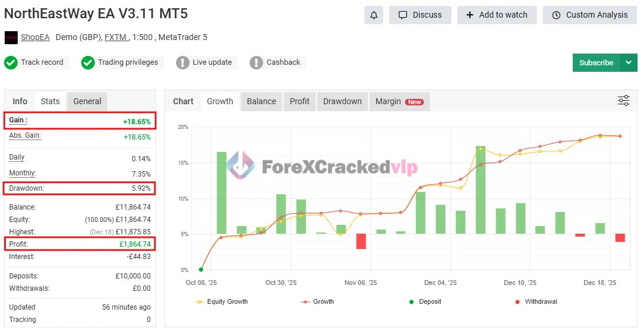Select the Drawdown chart tab
Viewport: 644px width, 332px height.
click(x=342, y=101)
